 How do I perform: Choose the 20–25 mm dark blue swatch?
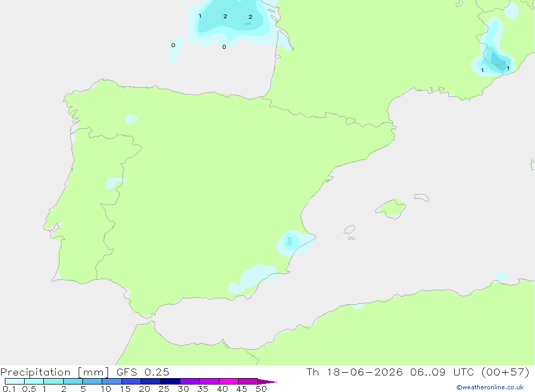coord(150,381)
